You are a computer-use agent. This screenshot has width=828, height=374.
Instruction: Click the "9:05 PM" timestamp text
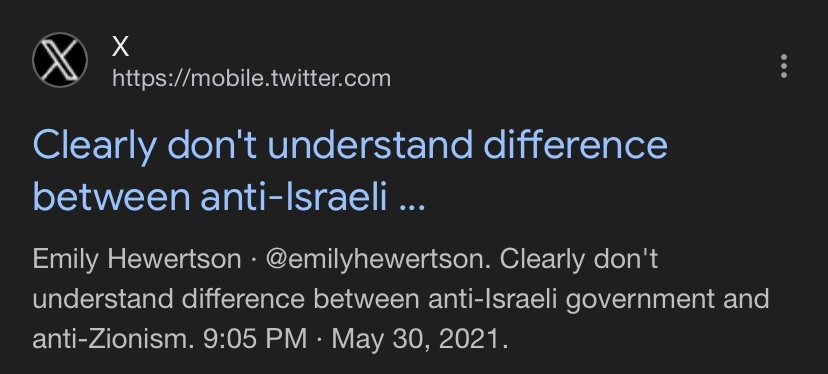tap(255, 339)
